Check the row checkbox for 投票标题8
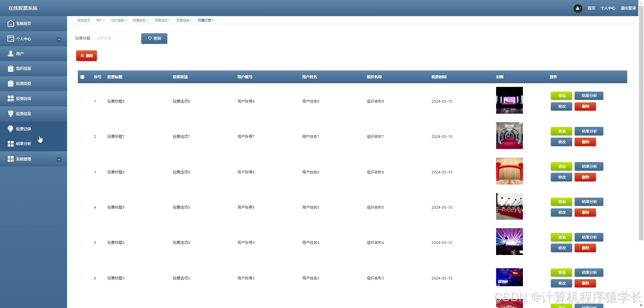This screenshot has width=644, height=308. pos(82,101)
